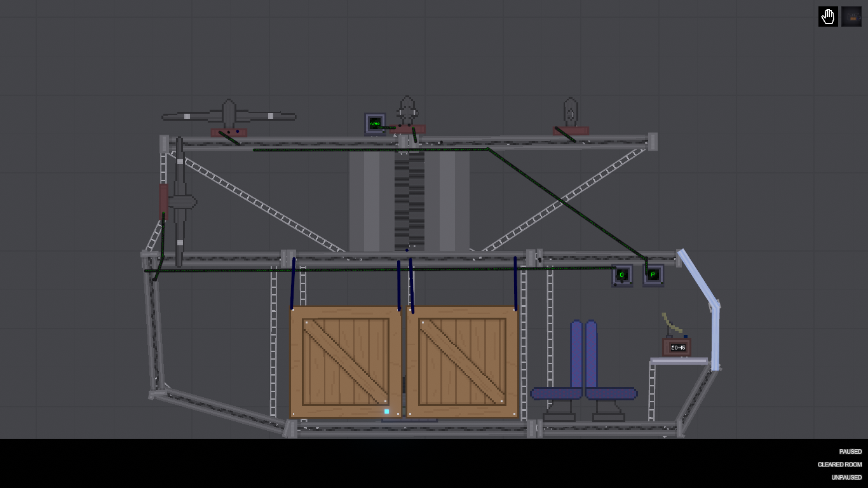This screenshot has height=488, width=868.
Task: Select the left wooden crate
Action: pyautogui.click(x=346, y=362)
